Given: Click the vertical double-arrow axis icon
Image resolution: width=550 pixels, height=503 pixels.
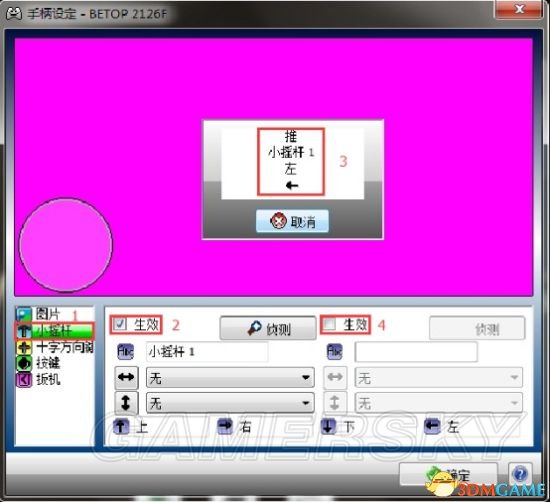Looking at the screenshot, I should coord(126,403).
